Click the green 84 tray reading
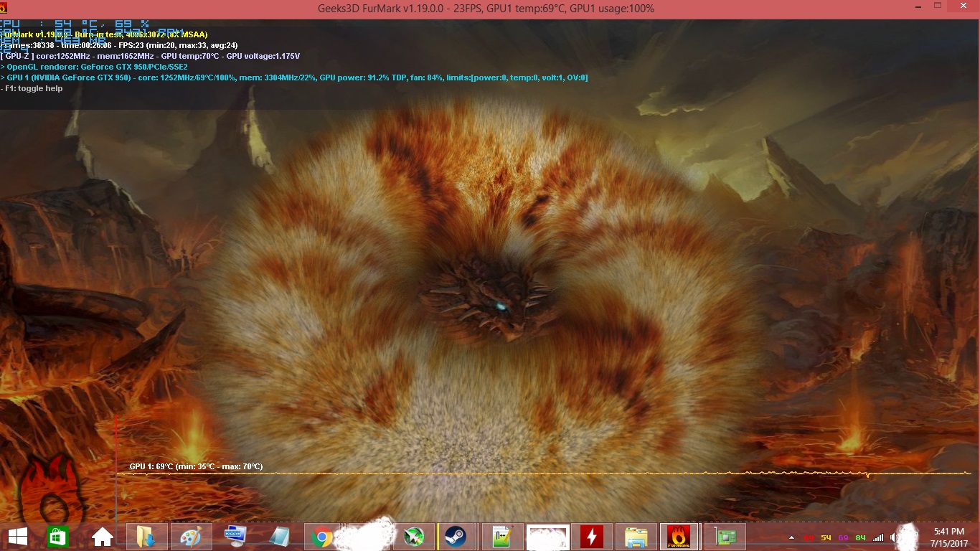 pyautogui.click(x=860, y=537)
